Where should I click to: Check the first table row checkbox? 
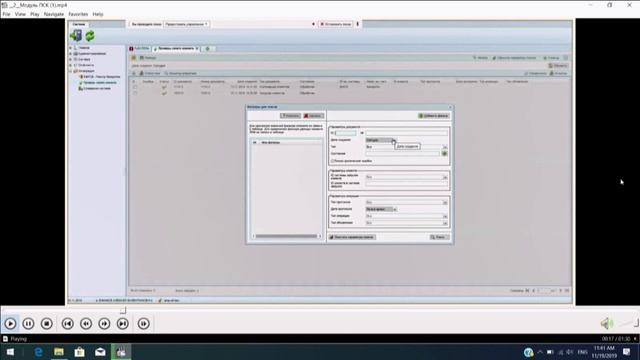pos(135,87)
